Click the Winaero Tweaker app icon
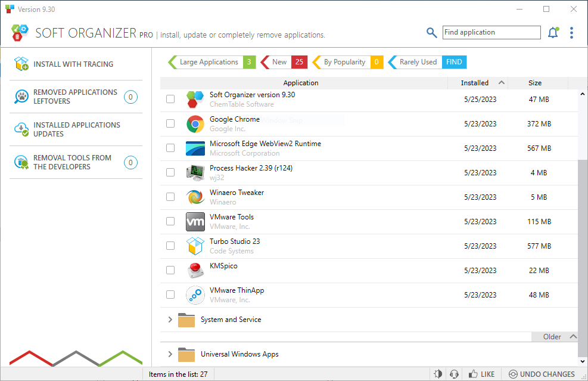 195,197
